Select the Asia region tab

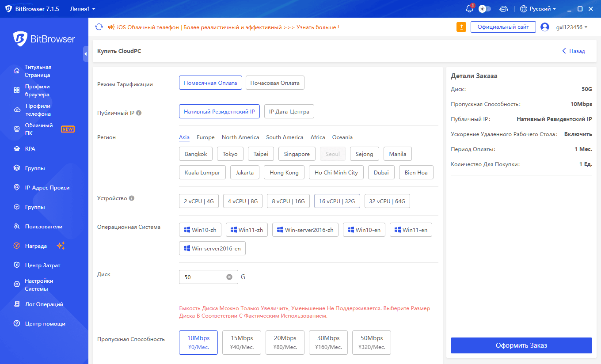coord(184,137)
